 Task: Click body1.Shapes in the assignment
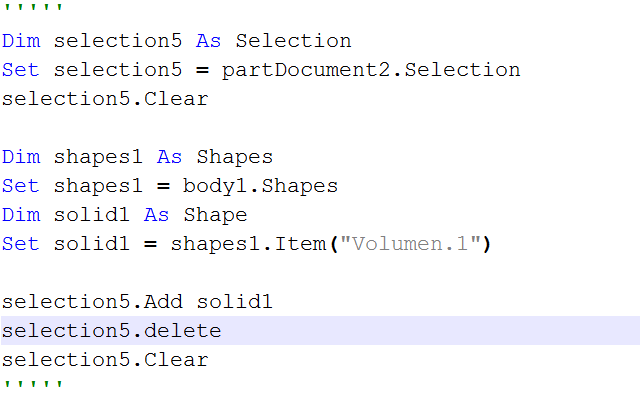(x=260, y=186)
